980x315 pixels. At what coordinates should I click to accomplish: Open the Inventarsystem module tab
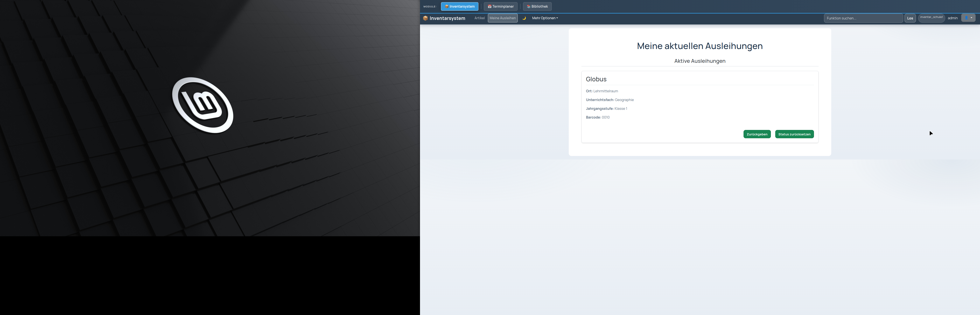click(x=460, y=7)
